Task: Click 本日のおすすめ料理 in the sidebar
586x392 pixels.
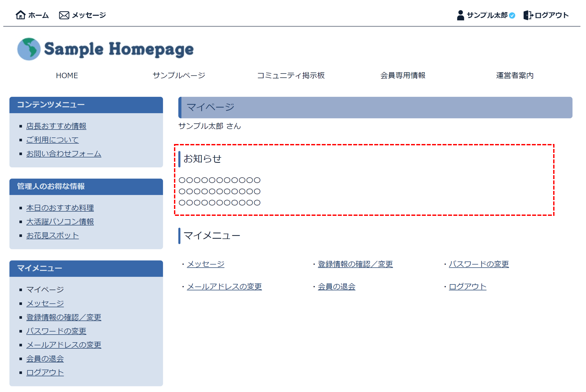Action: pos(60,208)
